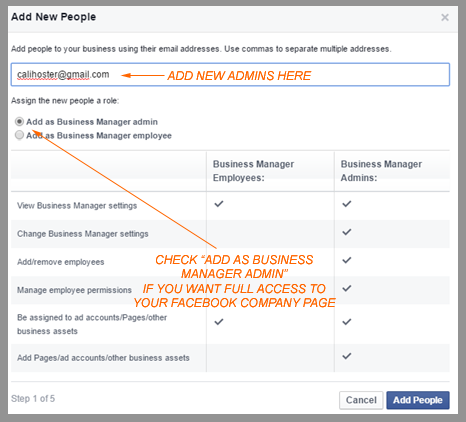Select Add as Business Manager employee radio
This screenshot has height=422, width=466.
(x=19, y=135)
